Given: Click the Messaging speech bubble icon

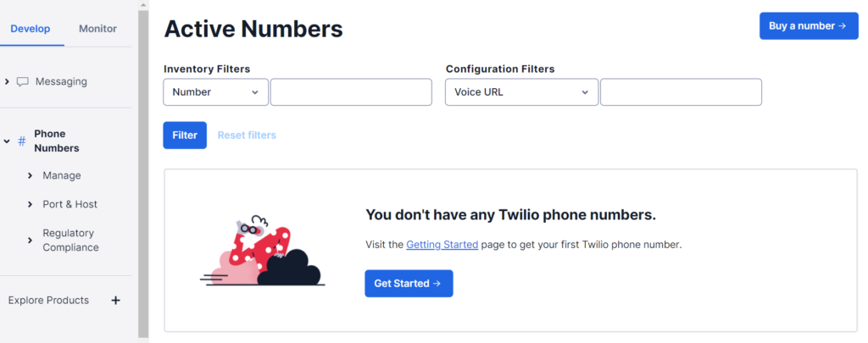Looking at the screenshot, I should [x=23, y=81].
